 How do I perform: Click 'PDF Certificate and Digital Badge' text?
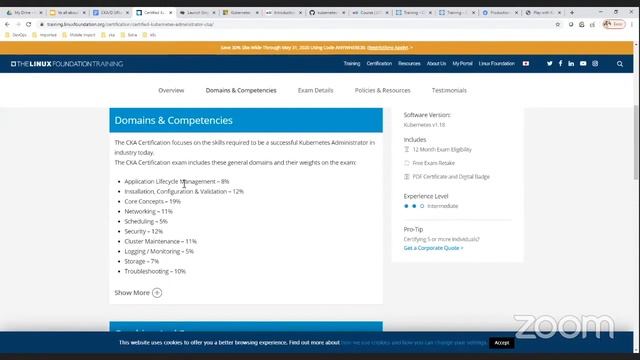(451, 177)
